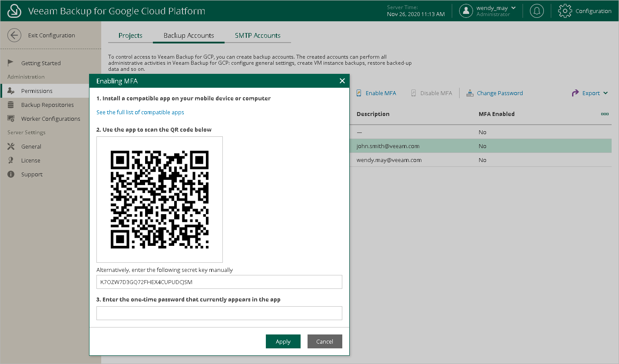Click the Worker Configurations icon
The height and width of the screenshot is (364, 619).
(x=11, y=119)
